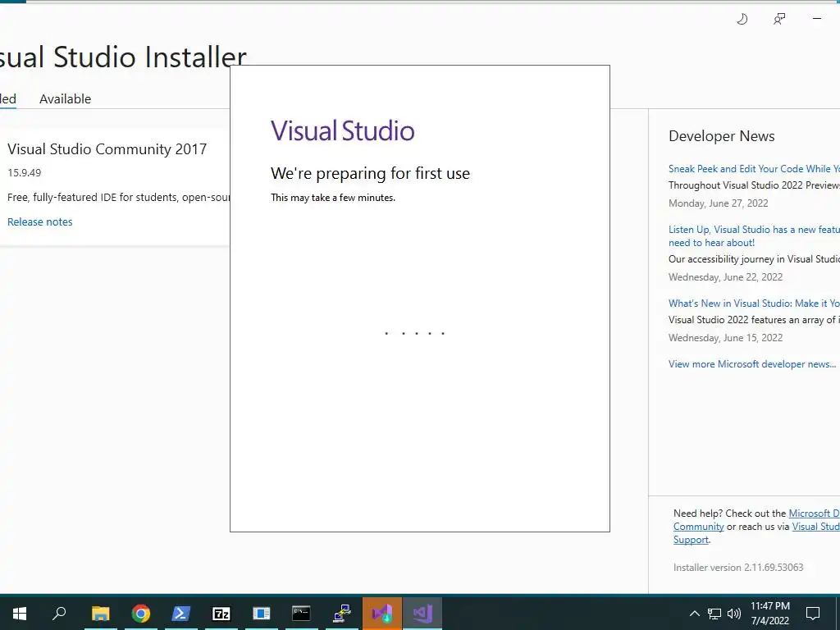Select Installer version 2.11.69.53063 text
Viewport: 840px width, 630px height.
pyautogui.click(x=738, y=568)
